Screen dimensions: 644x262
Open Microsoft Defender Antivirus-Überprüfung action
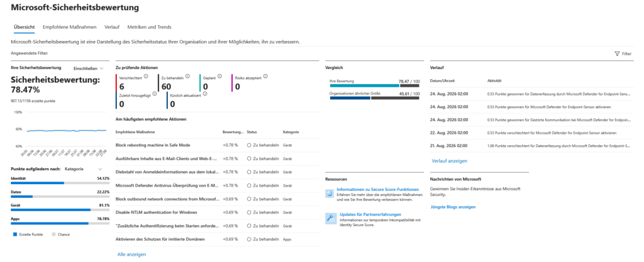(167, 185)
